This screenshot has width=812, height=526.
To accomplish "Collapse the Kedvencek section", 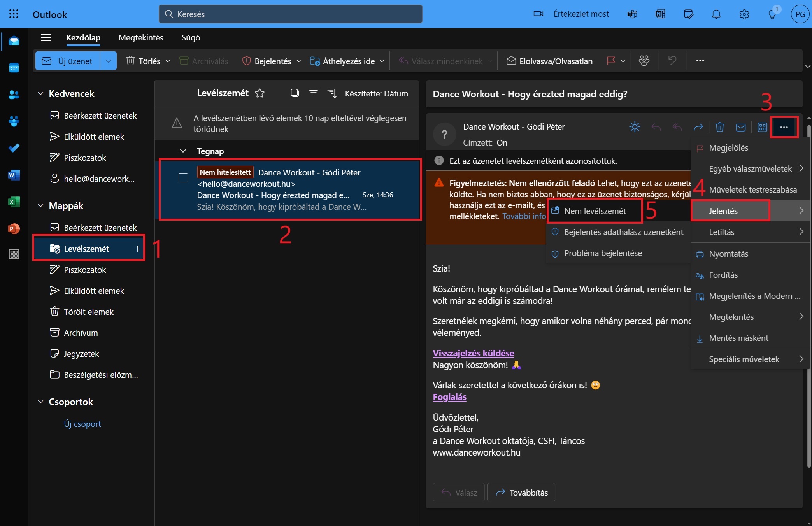I will (40, 93).
